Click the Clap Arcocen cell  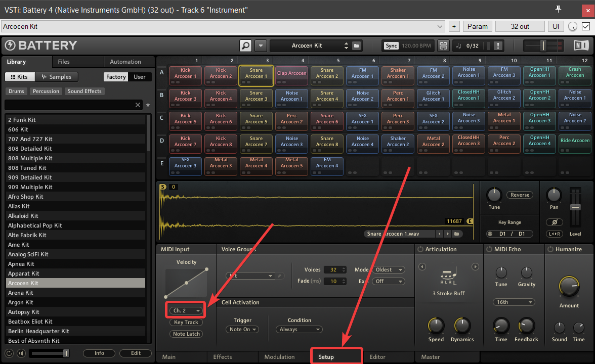click(291, 76)
